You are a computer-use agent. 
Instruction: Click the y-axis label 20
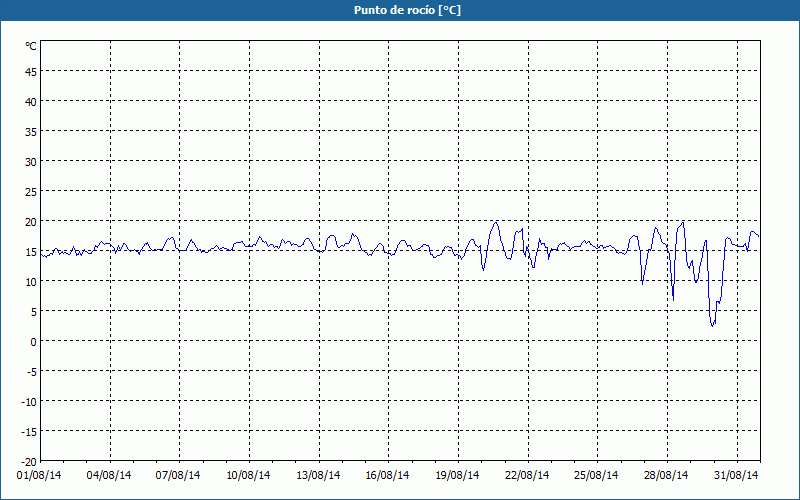click(31, 222)
